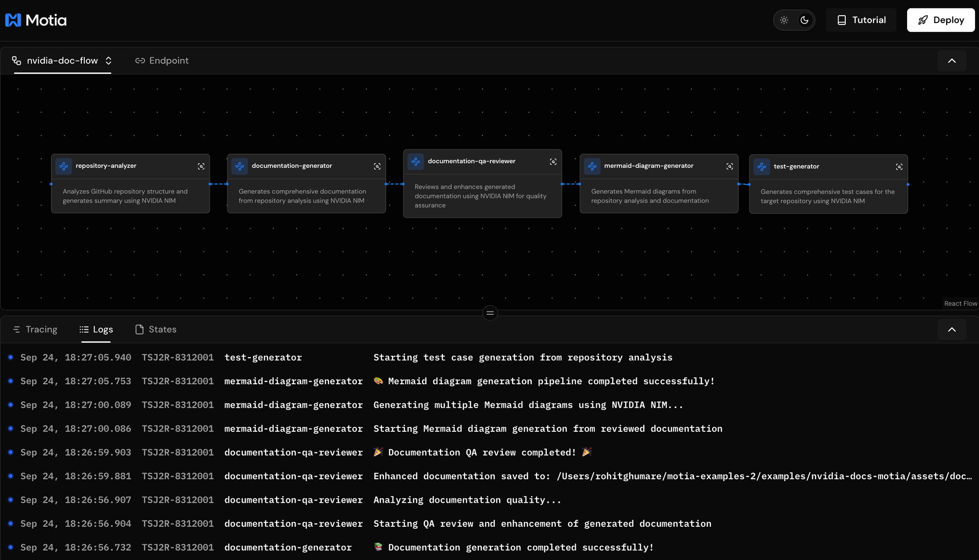Click focus icon on documentation-generator node
This screenshot has width=979, height=560.
tap(377, 166)
